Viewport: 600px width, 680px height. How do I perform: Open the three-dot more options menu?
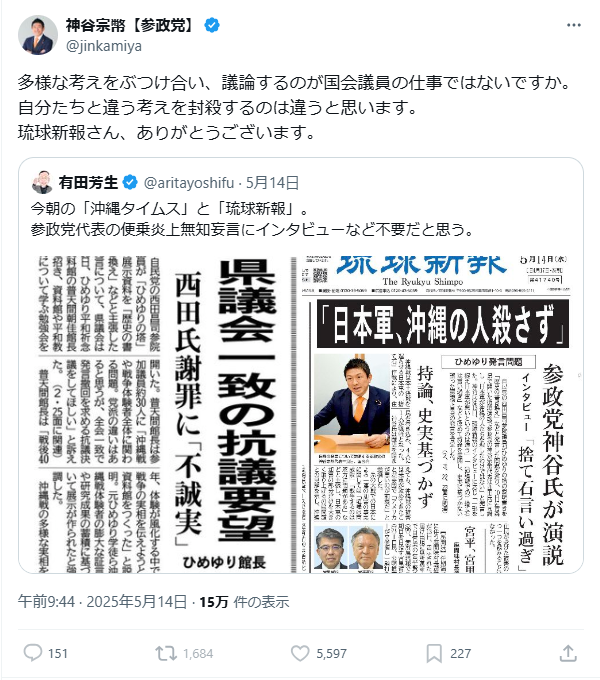tap(574, 25)
